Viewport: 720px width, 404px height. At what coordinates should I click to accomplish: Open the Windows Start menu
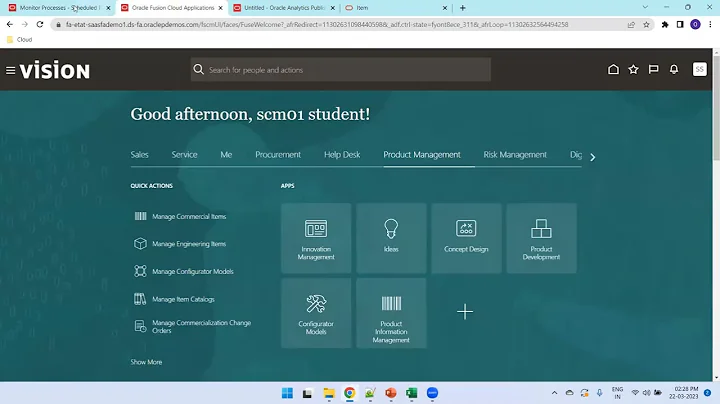(287, 393)
